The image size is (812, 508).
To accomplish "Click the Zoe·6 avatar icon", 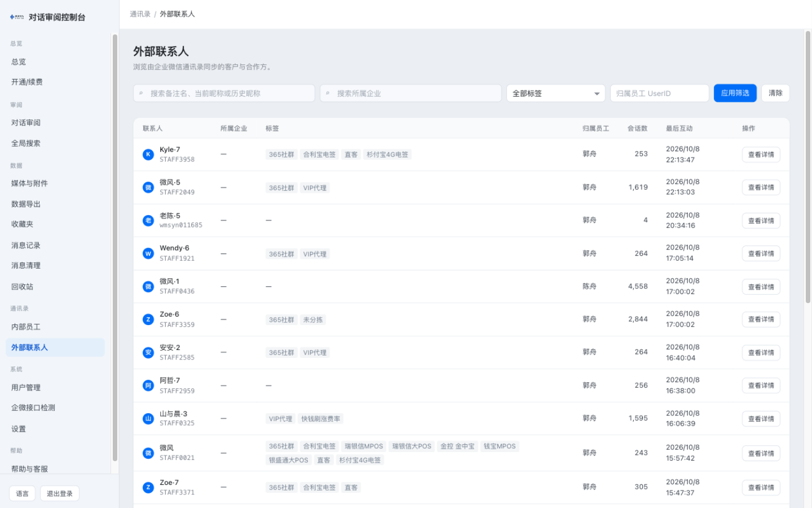I will click(148, 319).
